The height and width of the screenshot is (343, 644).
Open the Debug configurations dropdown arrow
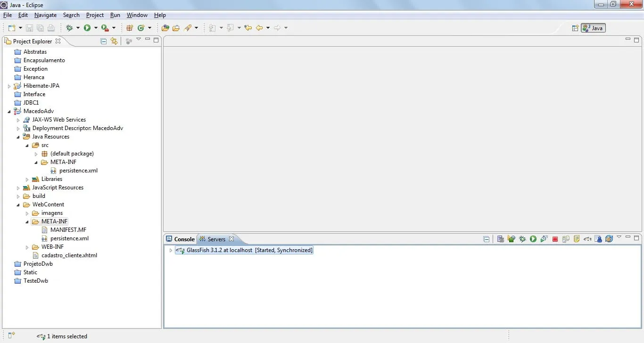pos(78,28)
